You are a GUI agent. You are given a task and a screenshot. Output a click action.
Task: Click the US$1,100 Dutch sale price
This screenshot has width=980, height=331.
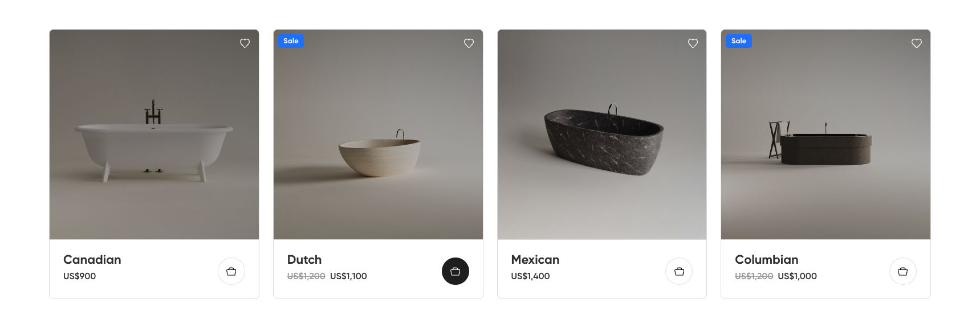point(348,276)
